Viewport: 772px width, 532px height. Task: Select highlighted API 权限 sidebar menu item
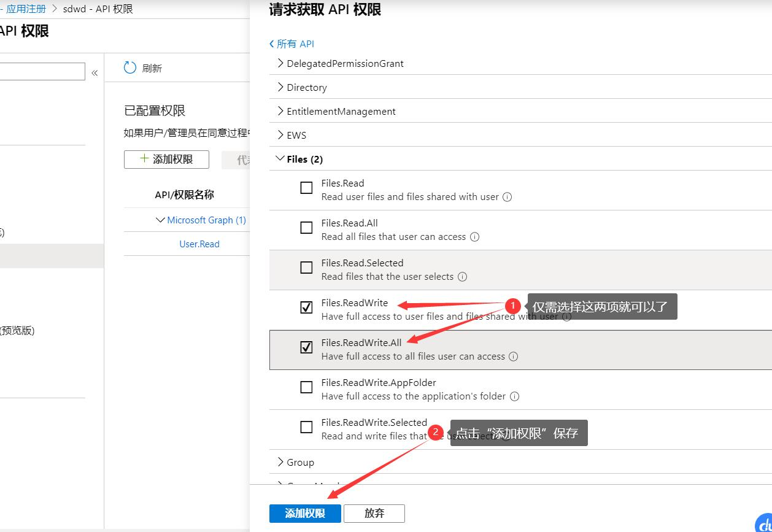pos(52,256)
